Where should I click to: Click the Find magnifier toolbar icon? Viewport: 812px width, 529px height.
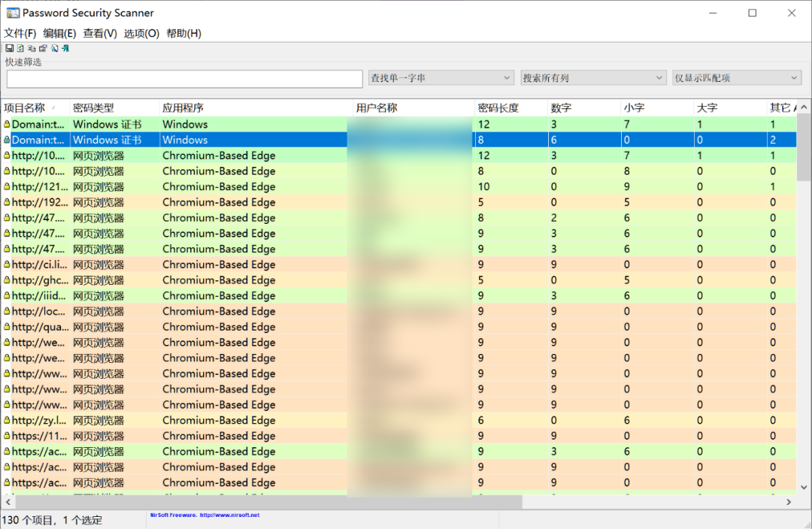[54, 48]
